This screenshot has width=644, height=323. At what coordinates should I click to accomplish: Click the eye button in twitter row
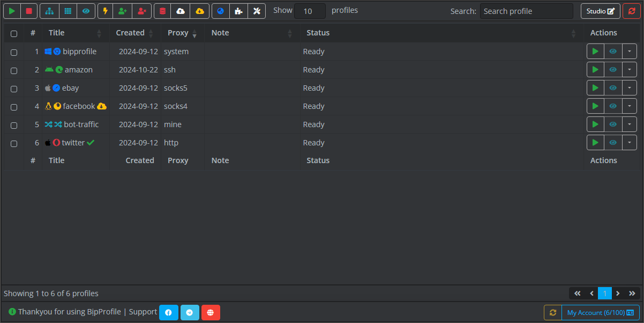(613, 143)
